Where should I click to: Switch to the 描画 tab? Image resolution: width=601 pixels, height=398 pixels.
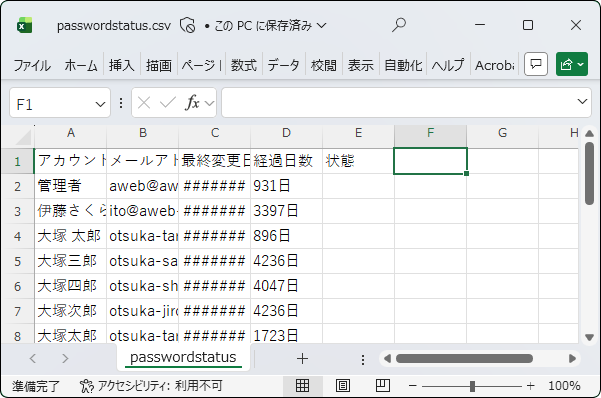158,65
